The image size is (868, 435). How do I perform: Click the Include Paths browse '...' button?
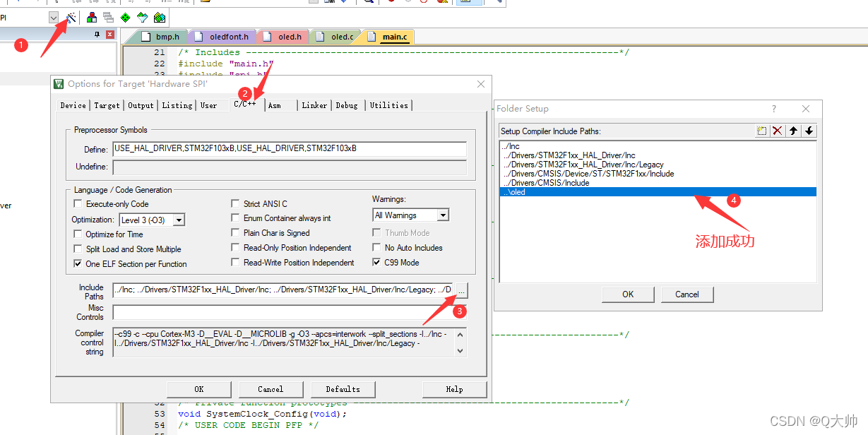tap(460, 290)
